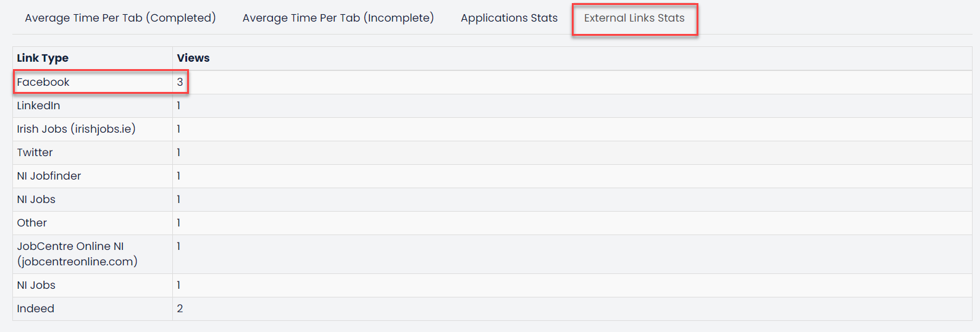This screenshot has width=980, height=332.
Task: Select the LinkedIn row
Action: tap(492, 106)
